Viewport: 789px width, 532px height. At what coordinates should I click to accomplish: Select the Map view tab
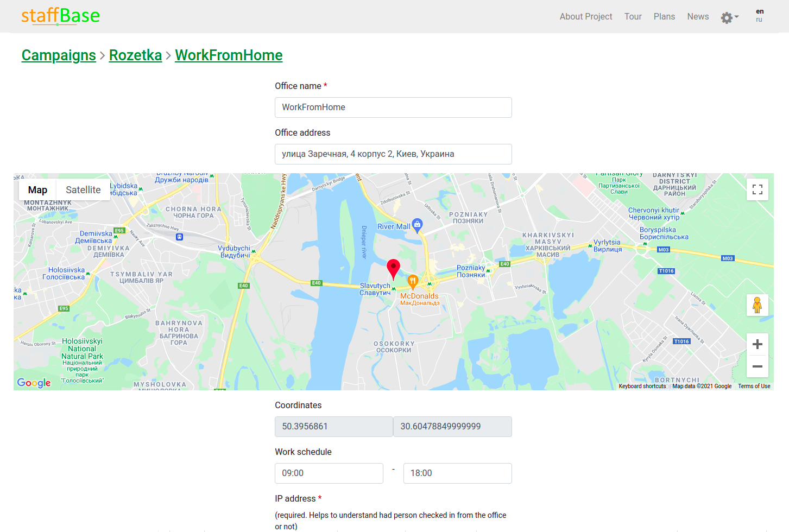37,189
